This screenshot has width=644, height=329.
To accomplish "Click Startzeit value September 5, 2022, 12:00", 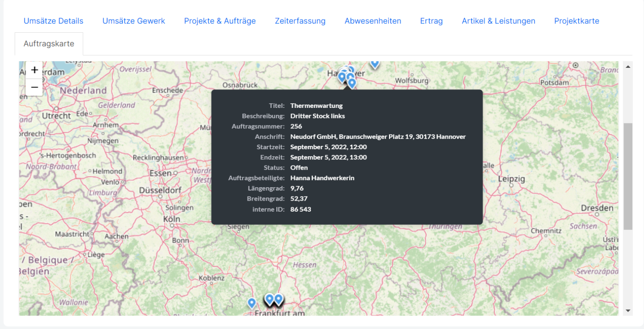I will coord(329,147).
